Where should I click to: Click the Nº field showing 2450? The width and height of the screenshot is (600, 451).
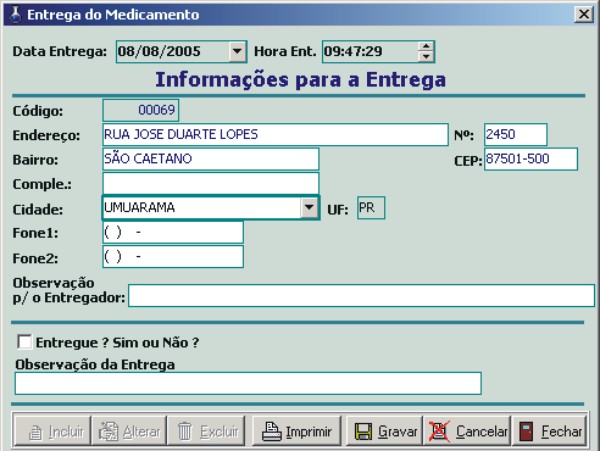click(x=515, y=134)
